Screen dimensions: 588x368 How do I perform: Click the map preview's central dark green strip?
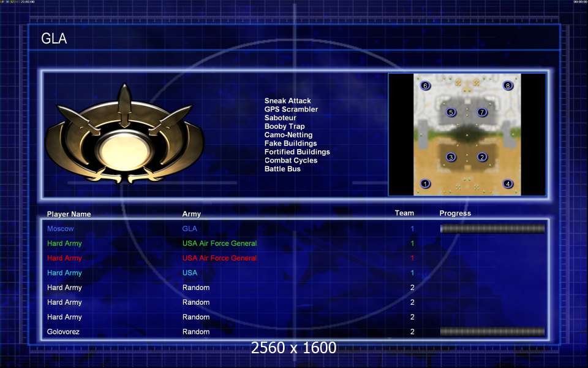pyautogui.click(x=467, y=133)
